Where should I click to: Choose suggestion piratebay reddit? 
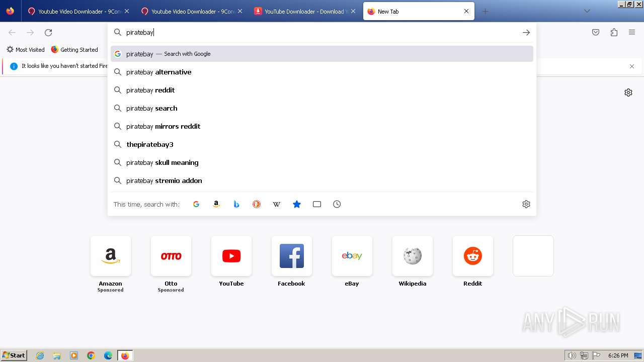pyautogui.click(x=322, y=90)
